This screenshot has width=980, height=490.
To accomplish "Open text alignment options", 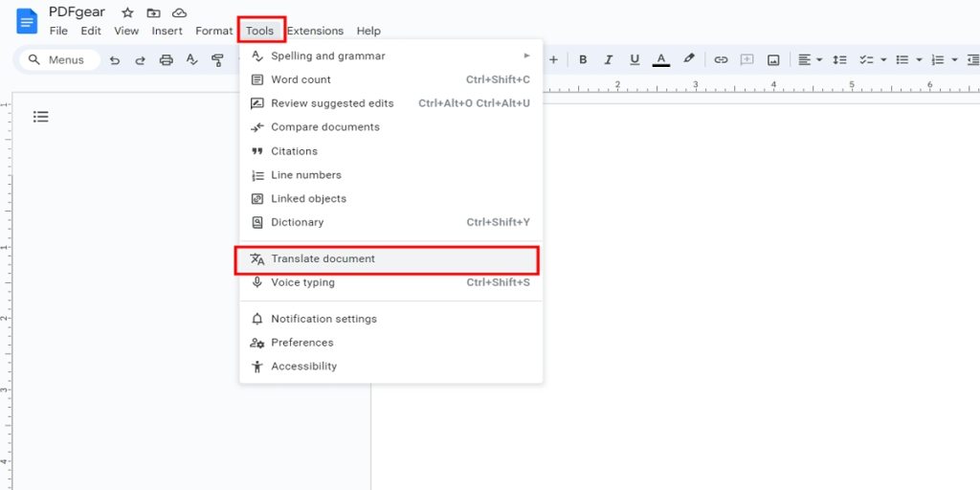I will [810, 60].
